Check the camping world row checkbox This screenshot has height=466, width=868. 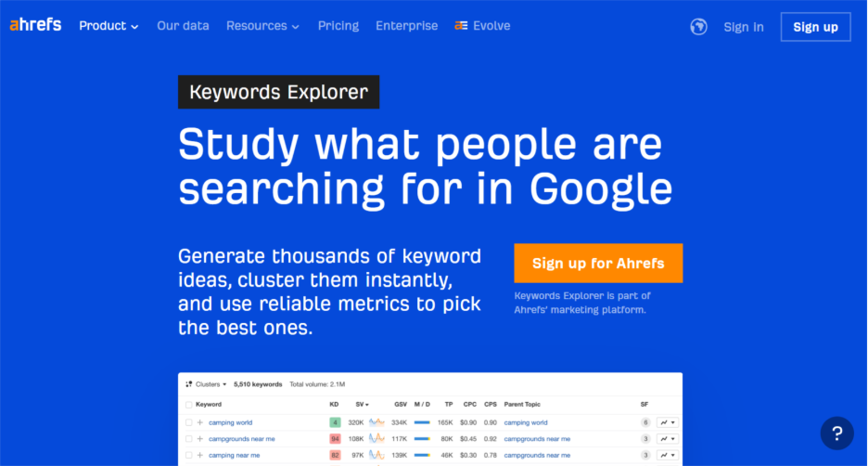pos(189,422)
